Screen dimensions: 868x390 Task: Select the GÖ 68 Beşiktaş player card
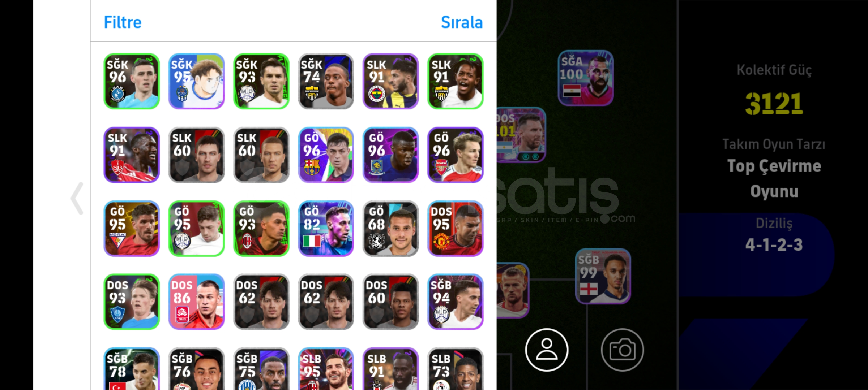click(390, 228)
